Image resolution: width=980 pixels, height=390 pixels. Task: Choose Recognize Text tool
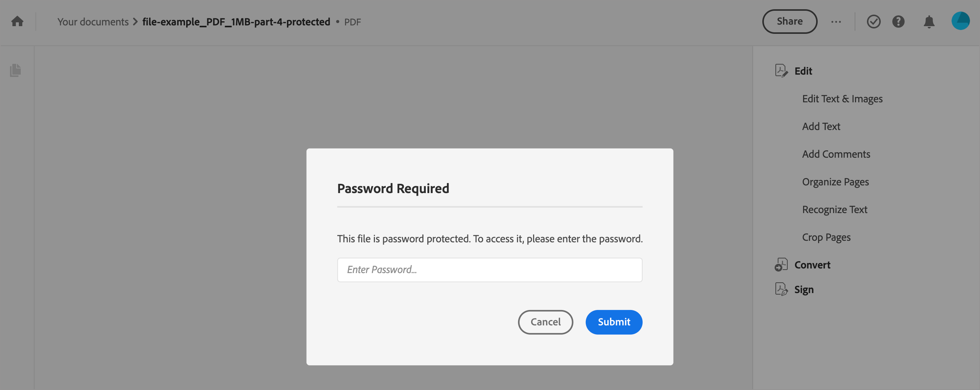[x=835, y=210]
